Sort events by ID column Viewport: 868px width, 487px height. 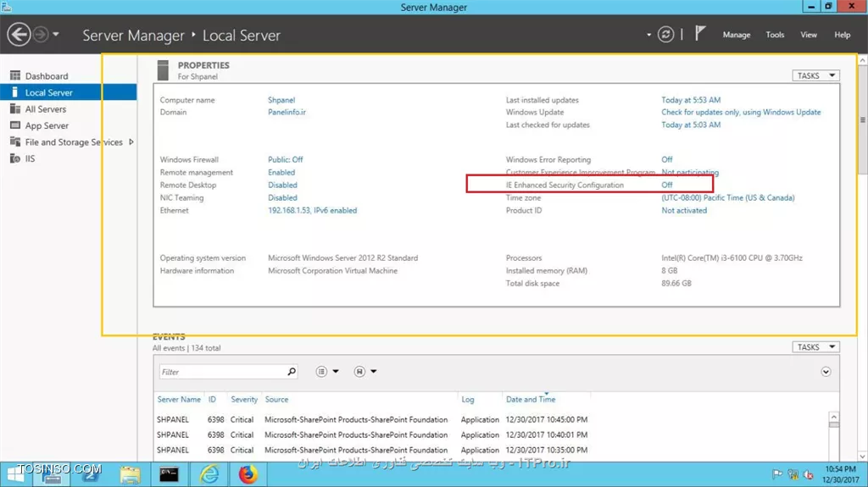tap(212, 400)
